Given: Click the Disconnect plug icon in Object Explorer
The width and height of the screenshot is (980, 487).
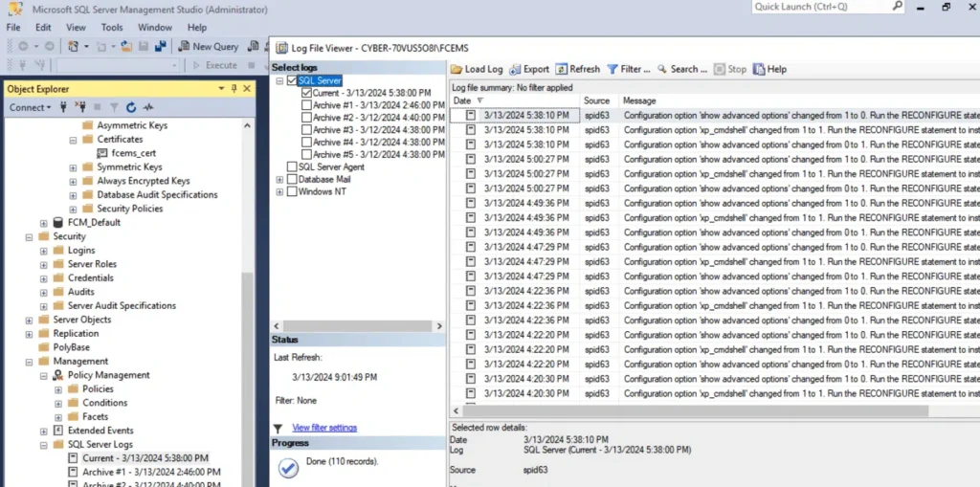Looking at the screenshot, I should [x=80, y=107].
